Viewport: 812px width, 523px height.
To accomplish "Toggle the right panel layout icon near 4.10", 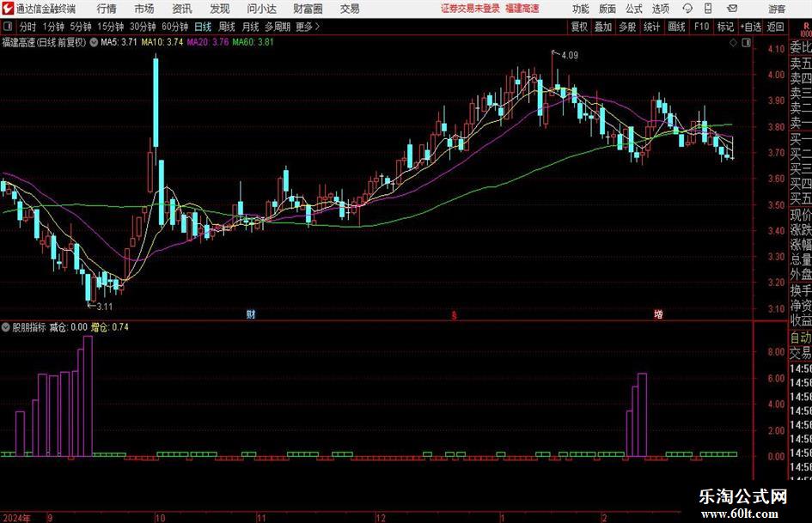I will (746, 43).
